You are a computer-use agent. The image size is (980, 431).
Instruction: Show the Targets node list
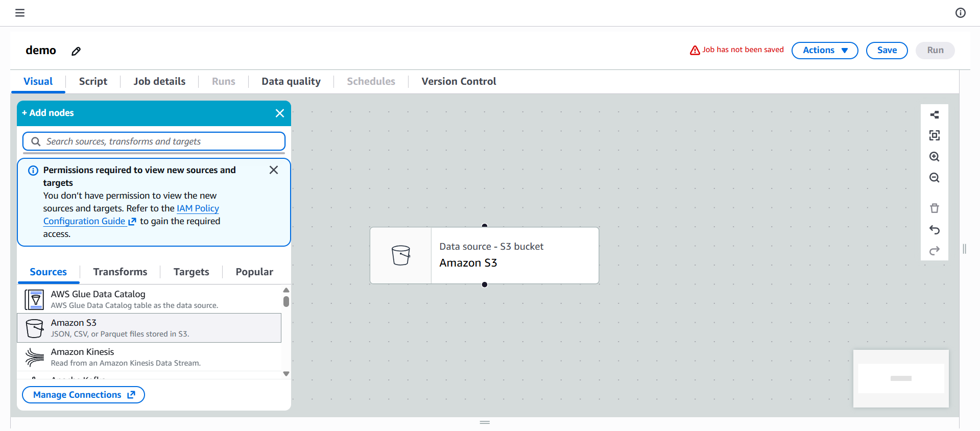click(x=192, y=272)
